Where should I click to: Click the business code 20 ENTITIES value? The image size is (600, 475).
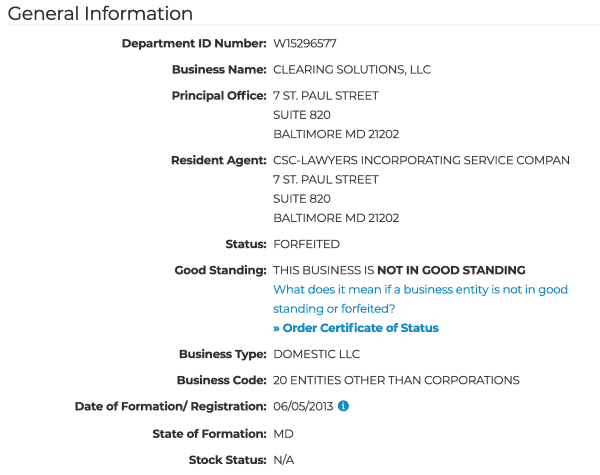[396, 380]
